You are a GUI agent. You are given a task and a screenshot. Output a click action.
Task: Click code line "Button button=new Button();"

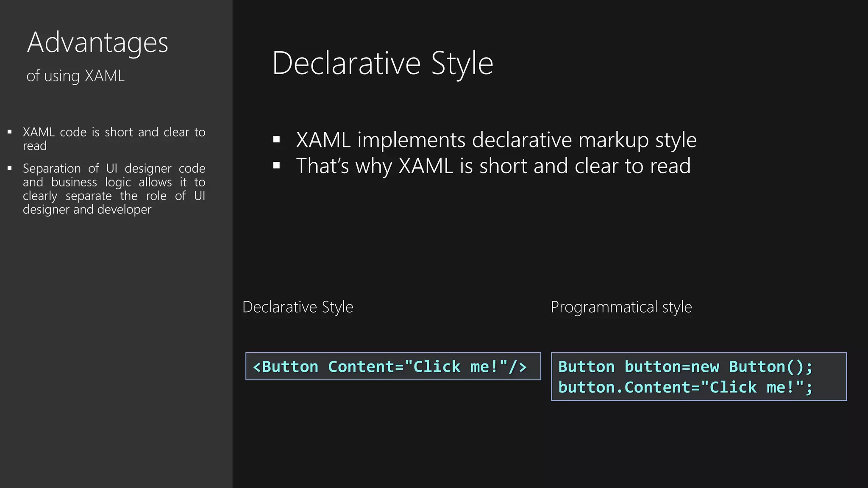[685, 367]
